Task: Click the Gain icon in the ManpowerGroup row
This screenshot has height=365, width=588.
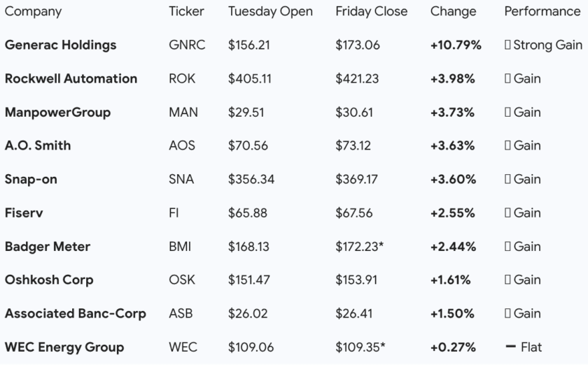Action: coord(507,113)
